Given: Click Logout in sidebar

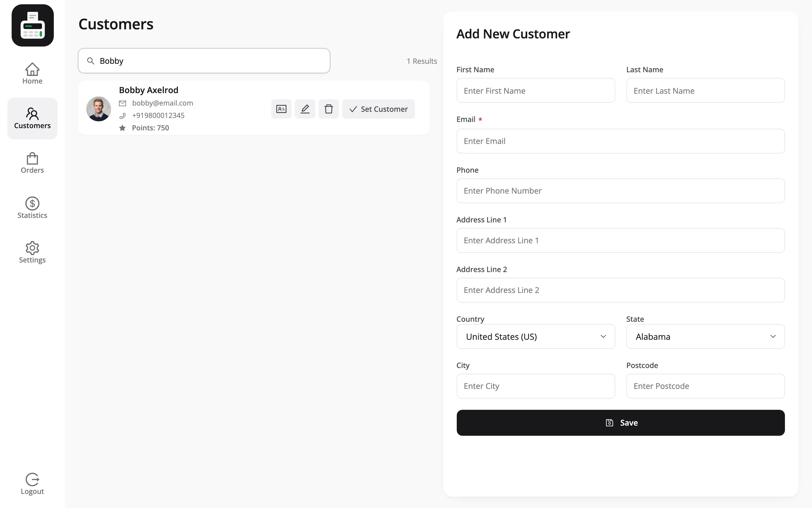Looking at the screenshot, I should [32, 484].
